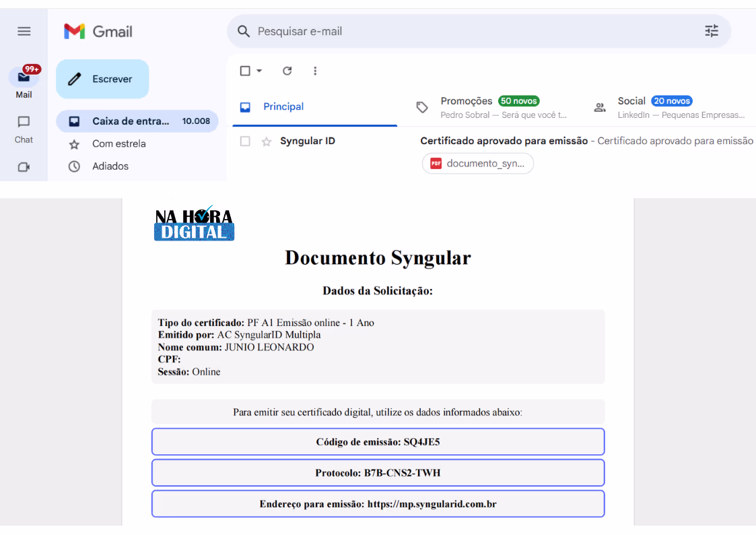Click the search magnifier icon

[x=244, y=32]
